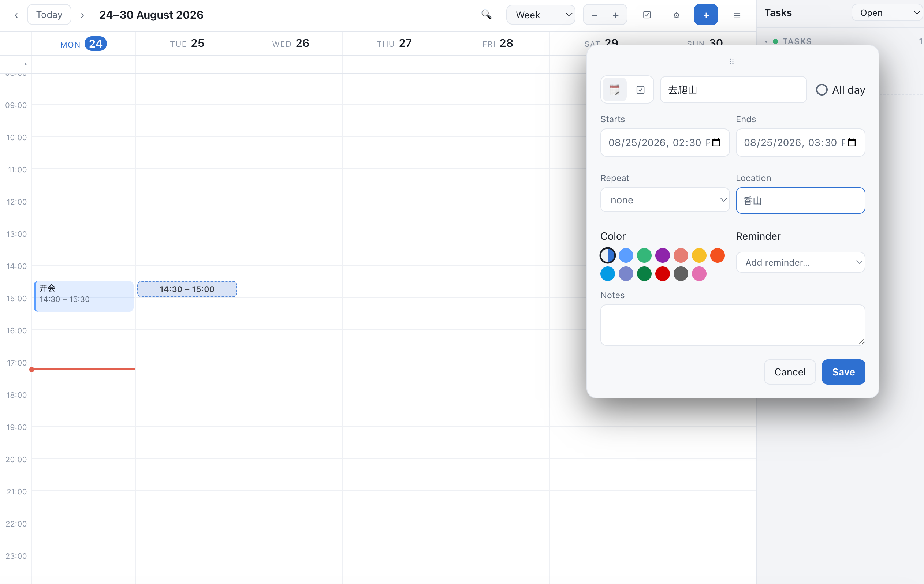
Task: Open Starts calendar picker icon
Action: coord(716,142)
